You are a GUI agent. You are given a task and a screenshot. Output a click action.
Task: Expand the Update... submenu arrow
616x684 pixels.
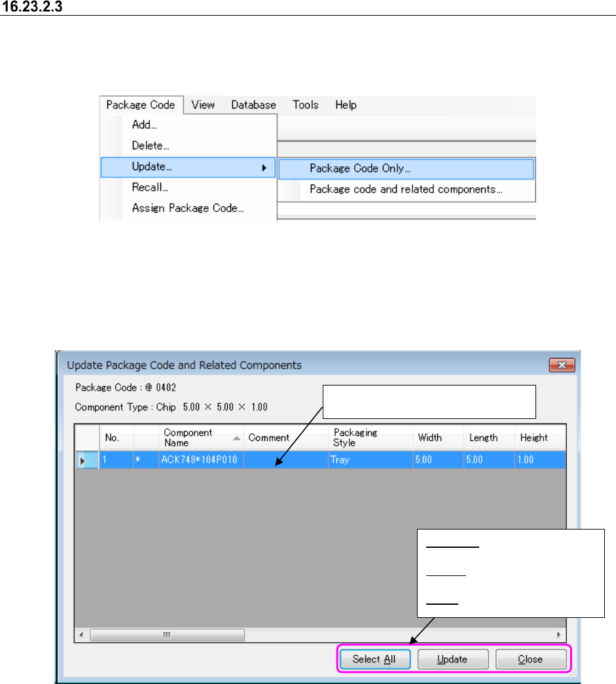click(x=264, y=168)
